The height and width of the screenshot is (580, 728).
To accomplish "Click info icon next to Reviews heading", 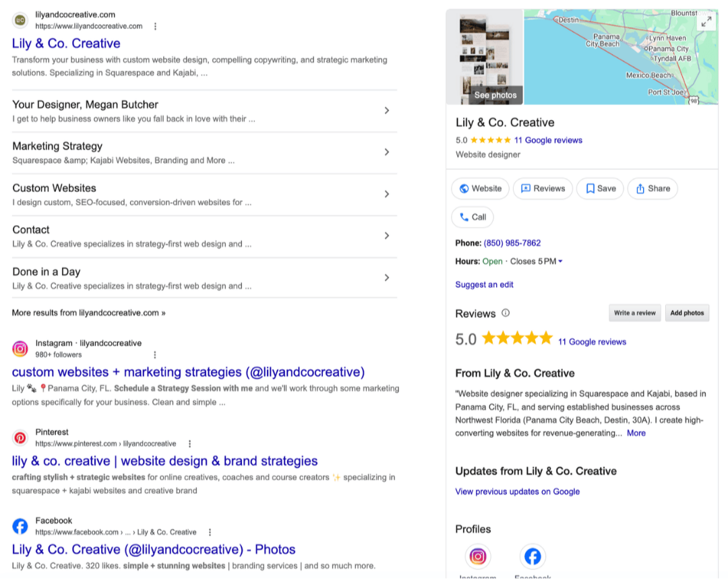I will (x=506, y=313).
